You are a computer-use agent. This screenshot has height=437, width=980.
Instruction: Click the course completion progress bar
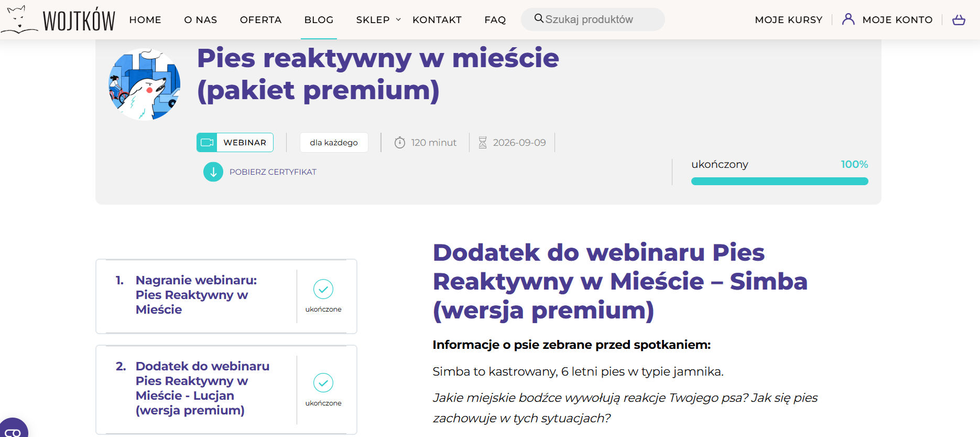point(779,182)
